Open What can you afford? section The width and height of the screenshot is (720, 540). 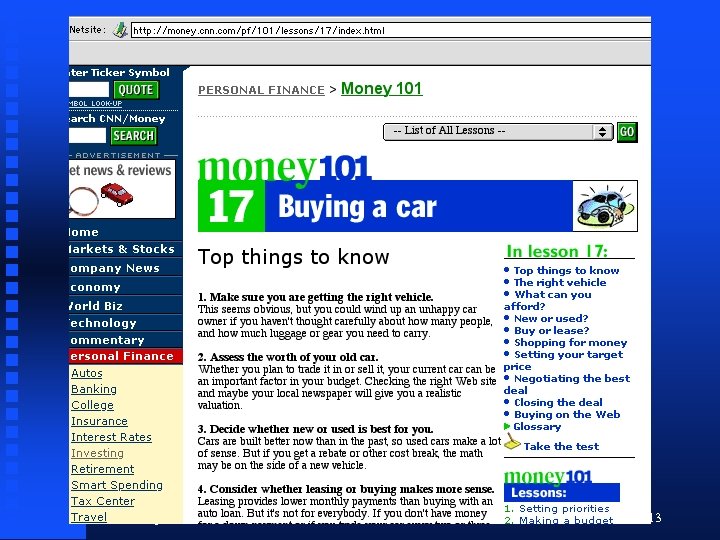click(548, 300)
